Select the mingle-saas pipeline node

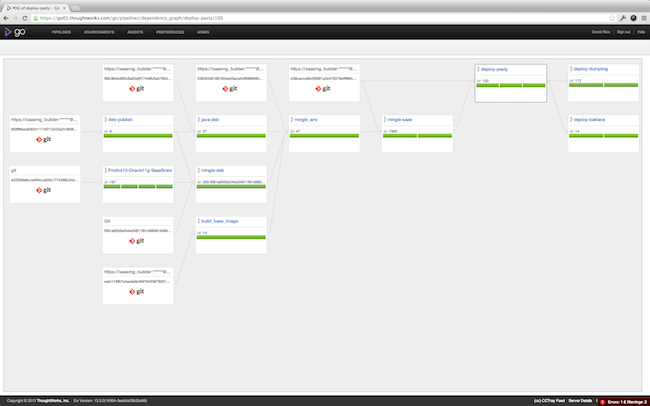tap(402, 120)
